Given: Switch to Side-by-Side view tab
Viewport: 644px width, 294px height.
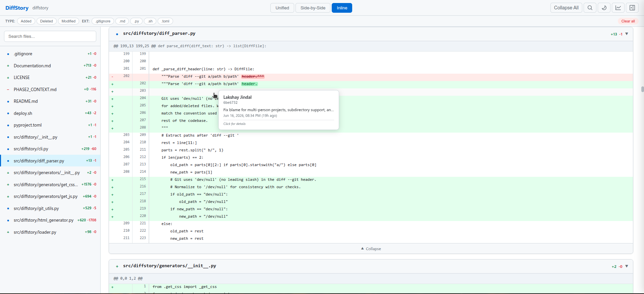Looking at the screenshot, I should click(x=313, y=8).
